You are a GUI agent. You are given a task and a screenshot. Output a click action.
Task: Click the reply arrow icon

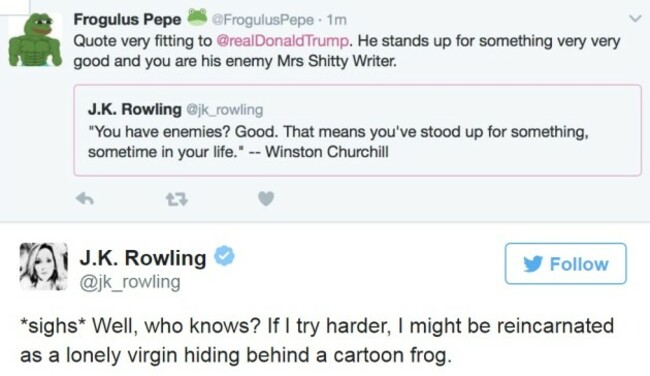pyautogui.click(x=85, y=199)
